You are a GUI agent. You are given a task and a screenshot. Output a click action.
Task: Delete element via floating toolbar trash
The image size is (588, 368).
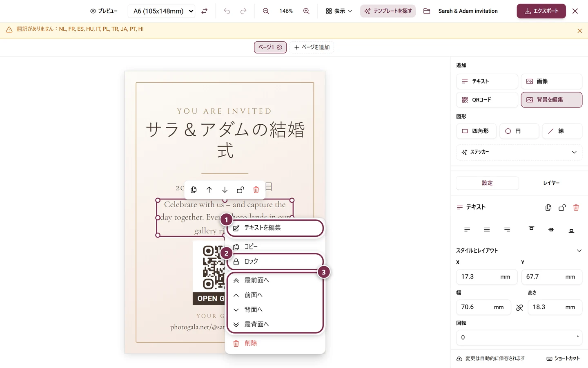(256, 190)
